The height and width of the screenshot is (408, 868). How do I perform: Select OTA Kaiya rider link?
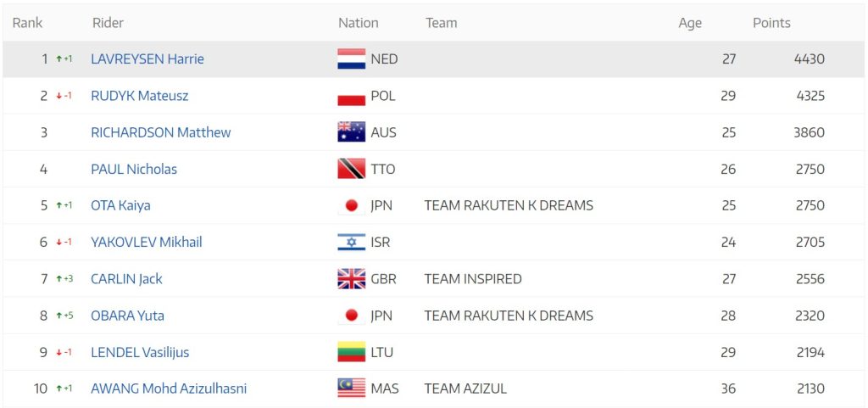point(120,205)
